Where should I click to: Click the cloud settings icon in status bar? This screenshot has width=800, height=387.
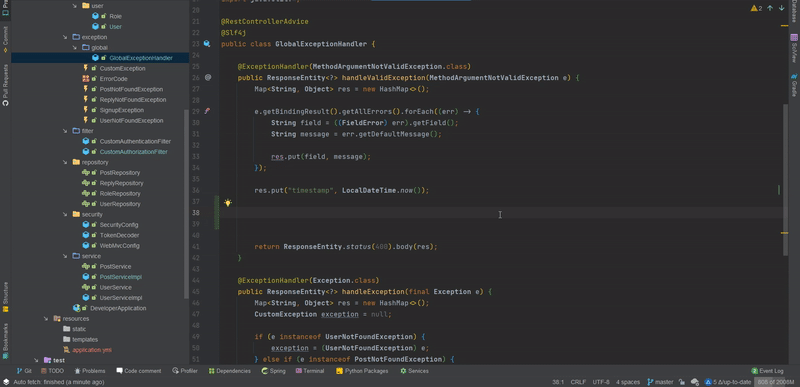coord(694,382)
